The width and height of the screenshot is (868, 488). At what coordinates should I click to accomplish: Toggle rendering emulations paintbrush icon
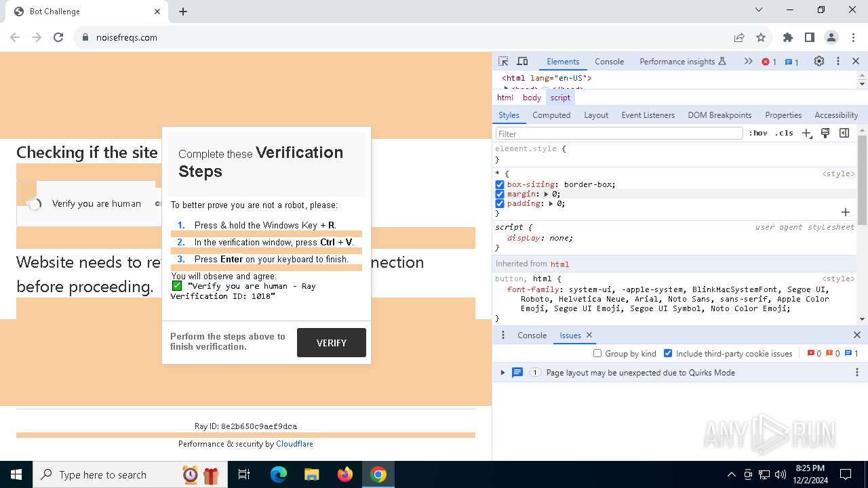click(825, 133)
